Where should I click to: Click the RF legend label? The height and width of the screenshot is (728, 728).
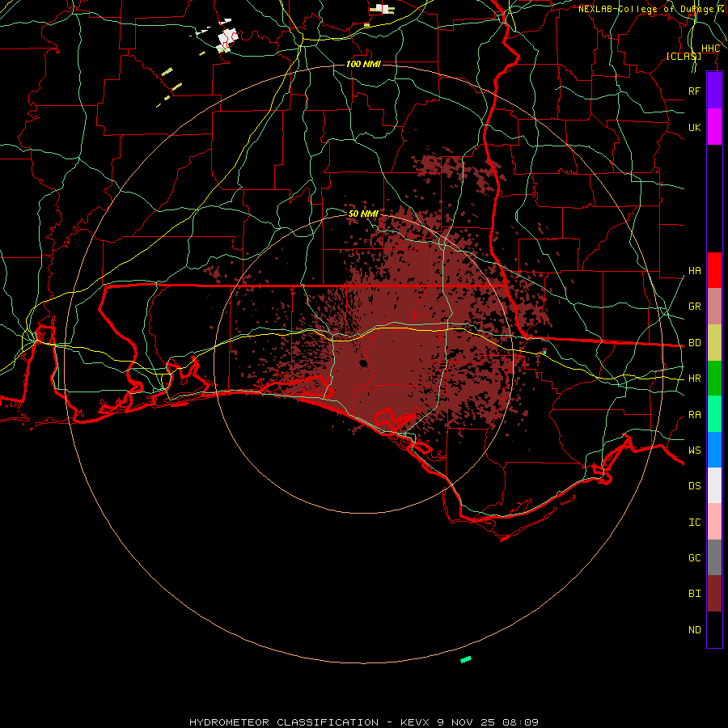(x=694, y=91)
